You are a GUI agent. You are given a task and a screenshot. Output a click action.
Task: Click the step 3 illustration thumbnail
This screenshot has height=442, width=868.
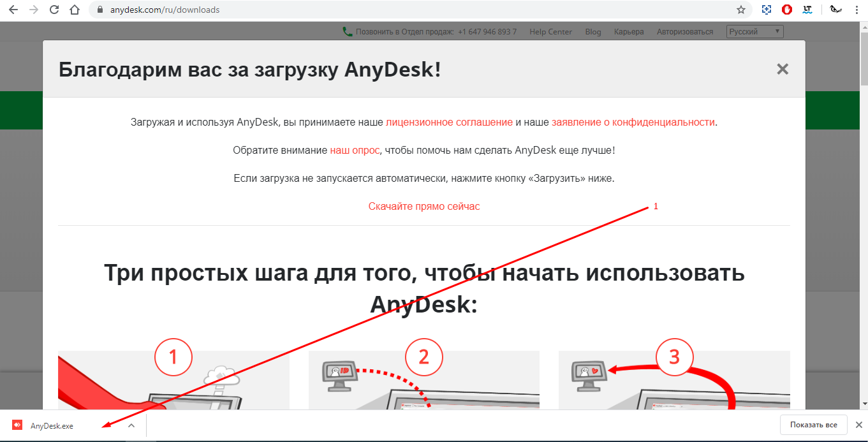point(674,379)
